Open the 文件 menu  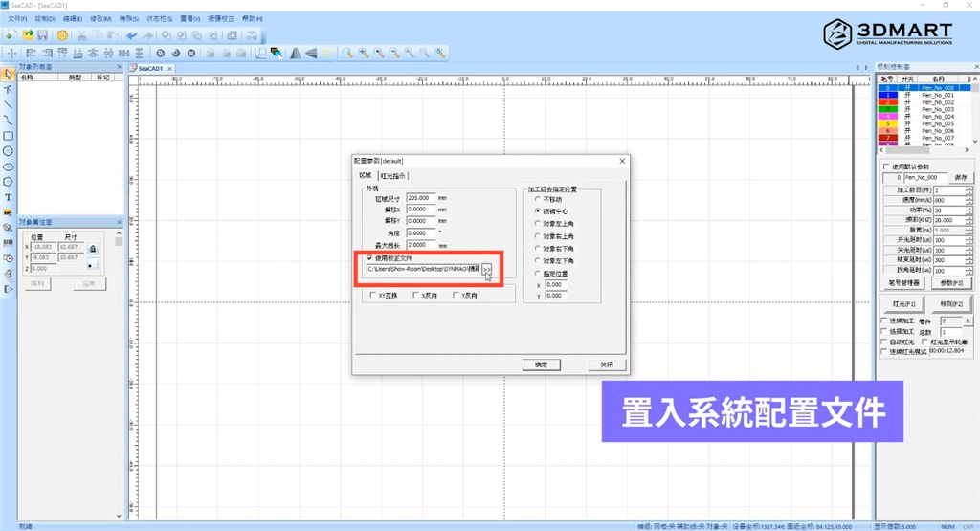(17, 18)
